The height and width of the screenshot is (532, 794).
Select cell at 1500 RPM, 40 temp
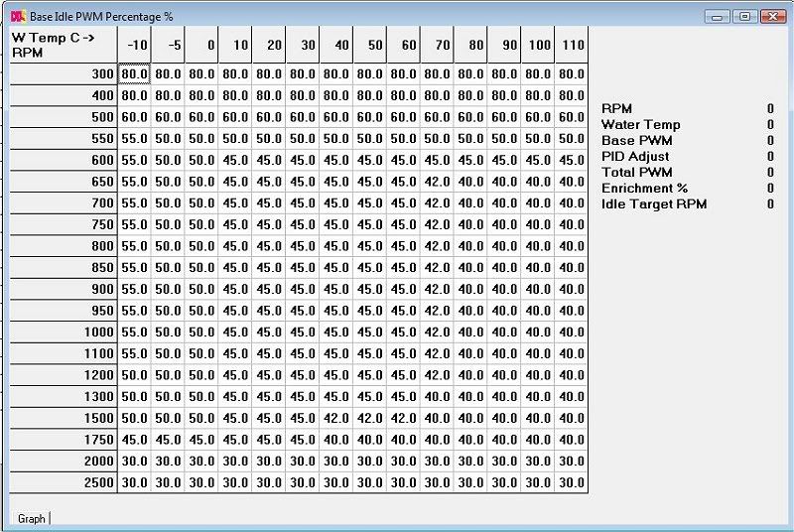[x=336, y=418]
